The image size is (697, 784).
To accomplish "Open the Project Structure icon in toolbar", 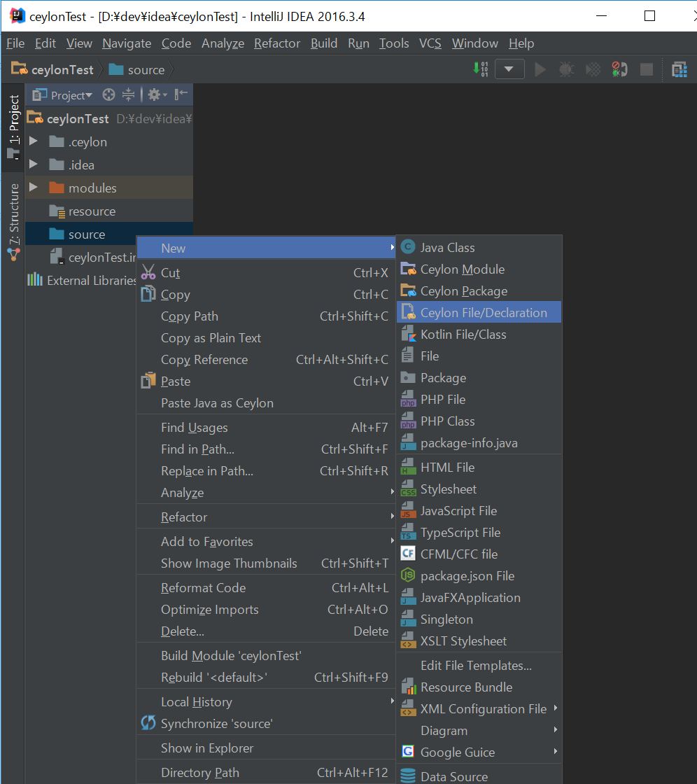I will click(x=680, y=69).
